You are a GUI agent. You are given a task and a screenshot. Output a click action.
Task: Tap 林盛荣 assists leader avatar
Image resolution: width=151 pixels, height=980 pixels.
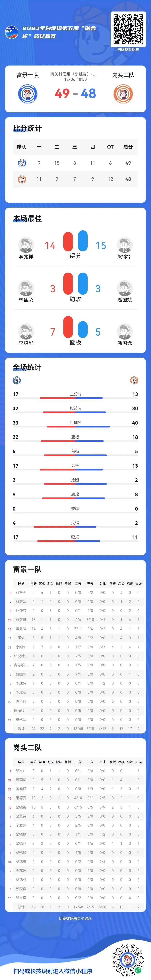(x=26, y=288)
